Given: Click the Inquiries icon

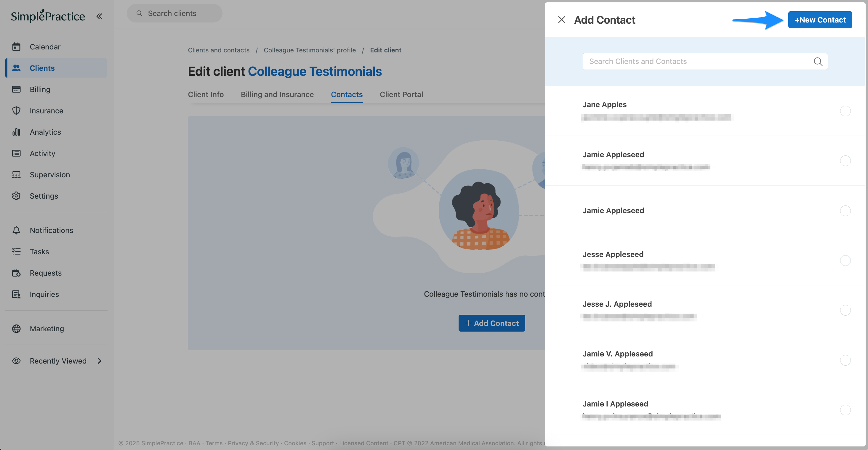Looking at the screenshot, I should (x=16, y=294).
